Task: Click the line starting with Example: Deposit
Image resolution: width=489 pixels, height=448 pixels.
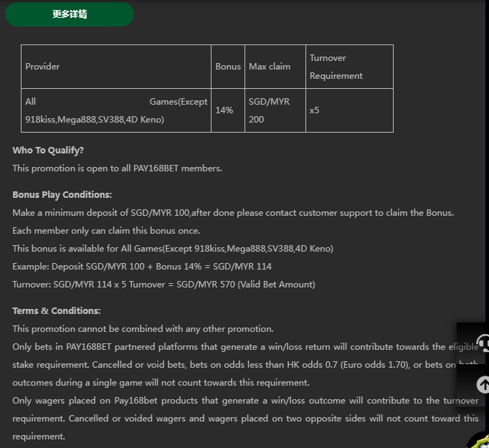Action: coord(142,267)
